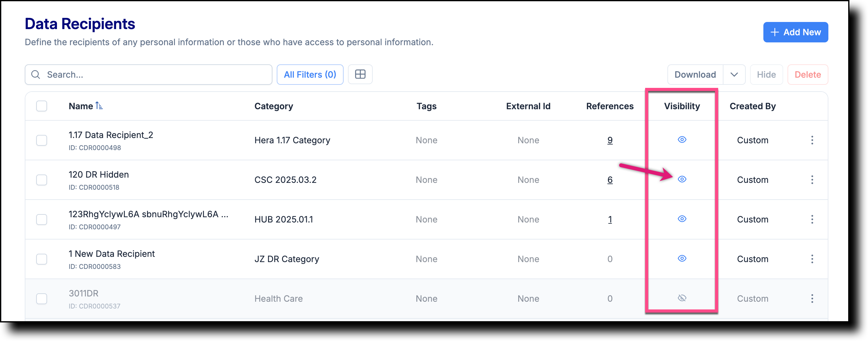Click the ID: CDR0000583 text

(x=95, y=266)
